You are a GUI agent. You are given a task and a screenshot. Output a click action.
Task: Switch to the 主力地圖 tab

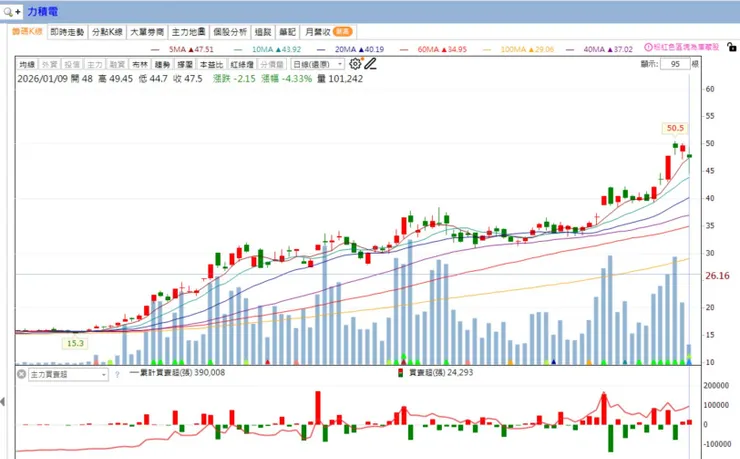click(188, 32)
